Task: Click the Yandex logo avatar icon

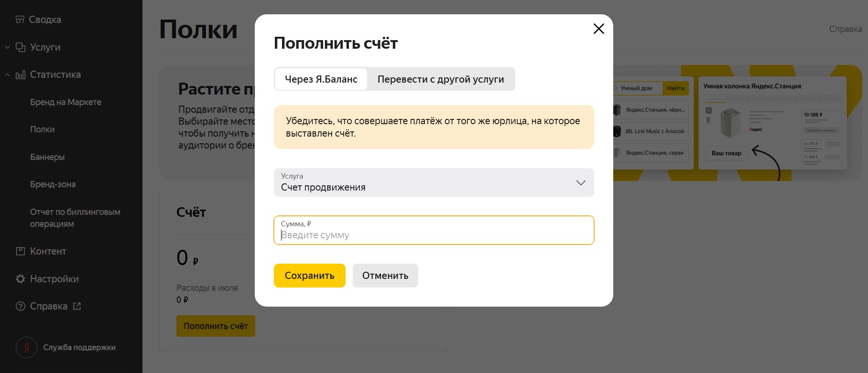Action: [27, 347]
